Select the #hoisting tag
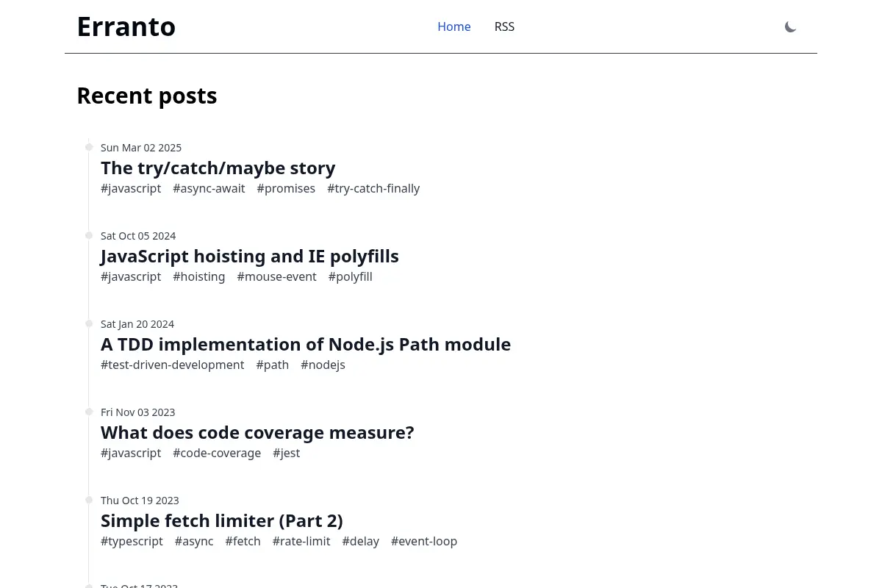This screenshot has width=882, height=588. coord(199,276)
